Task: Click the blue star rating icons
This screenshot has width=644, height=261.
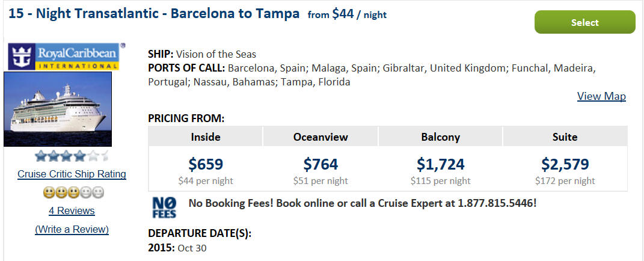Action: point(72,156)
